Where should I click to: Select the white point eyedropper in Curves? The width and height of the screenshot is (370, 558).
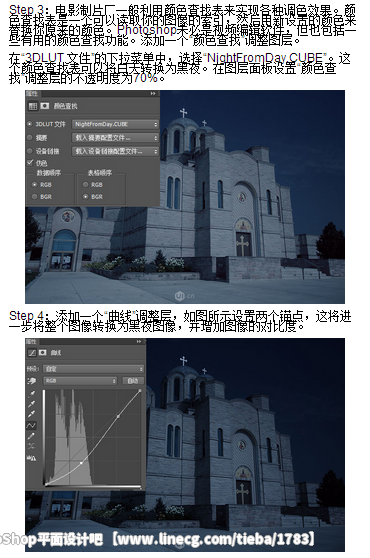click(x=32, y=414)
